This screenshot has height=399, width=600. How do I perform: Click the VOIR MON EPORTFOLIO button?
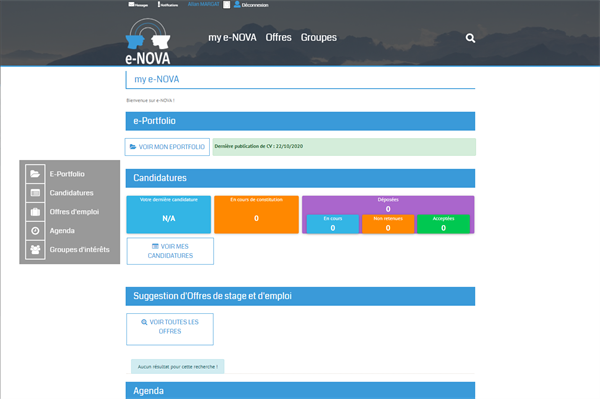pyautogui.click(x=167, y=147)
